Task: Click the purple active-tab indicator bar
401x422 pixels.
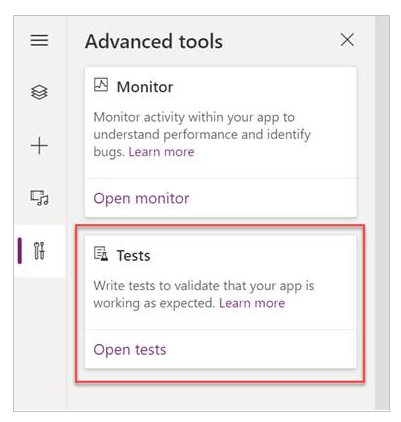Action: tap(20, 251)
